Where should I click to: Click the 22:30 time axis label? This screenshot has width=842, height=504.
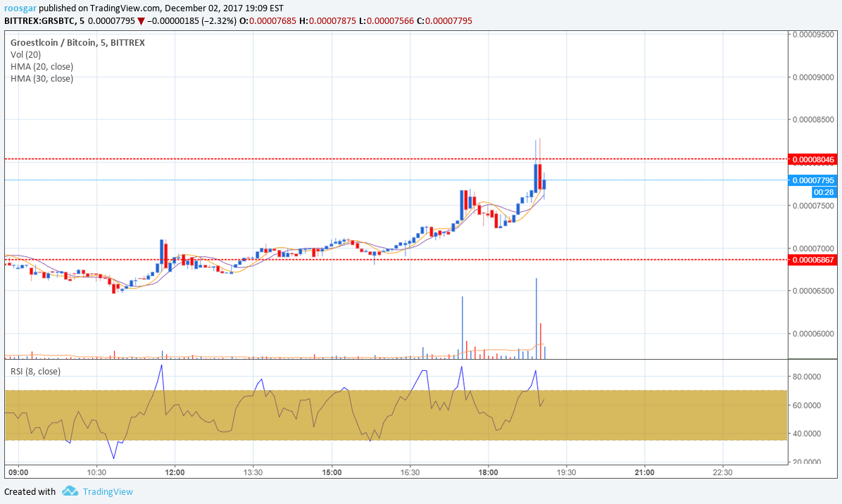click(x=723, y=472)
